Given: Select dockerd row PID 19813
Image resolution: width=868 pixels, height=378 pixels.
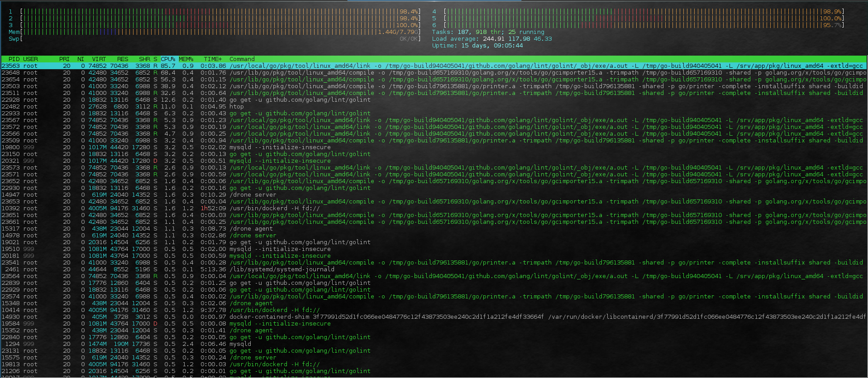Looking at the screenshot, I should click(434, 364).
